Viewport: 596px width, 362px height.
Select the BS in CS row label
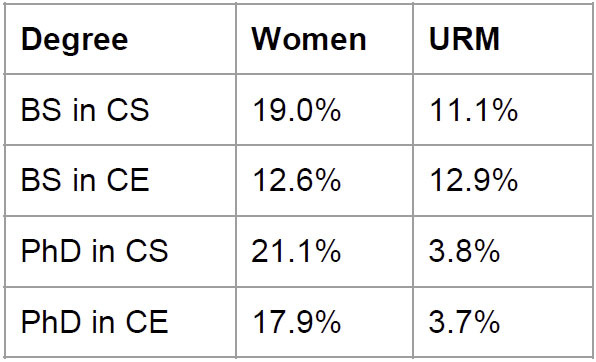[85, 110]
